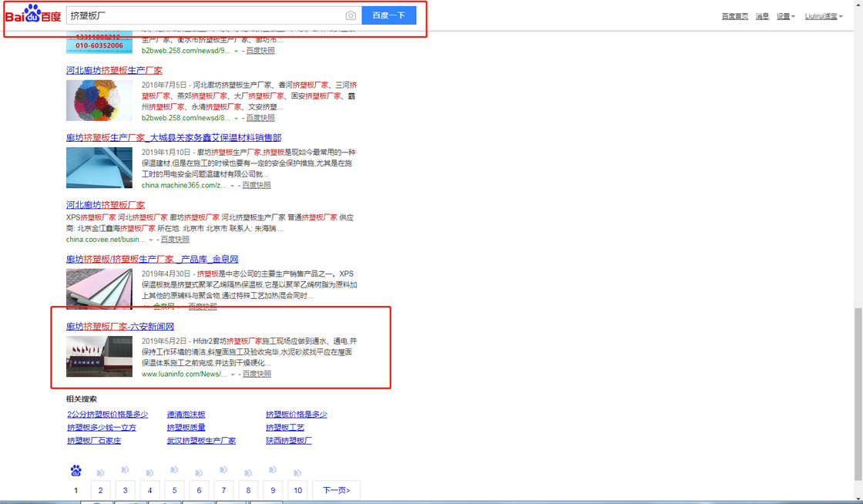Go to results page 6
The image size is (863, 504).
[x=200, y=490]
